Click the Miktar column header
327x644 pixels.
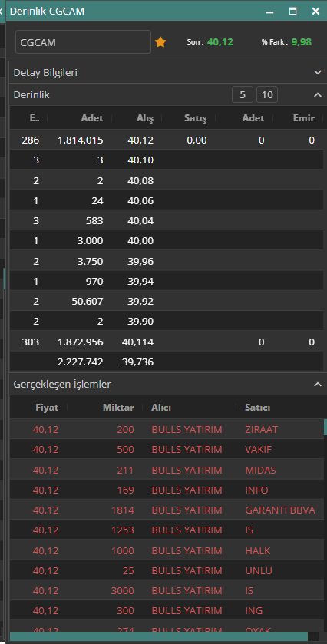[x=118, y=408]
